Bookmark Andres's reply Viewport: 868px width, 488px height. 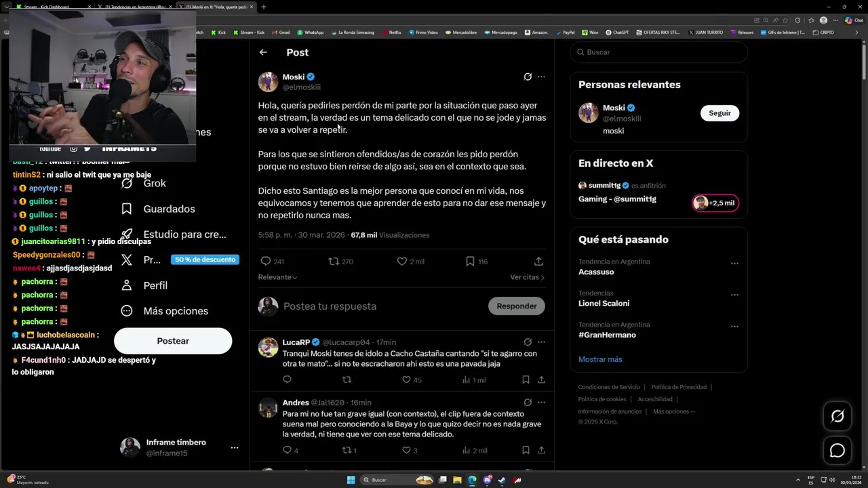click(526, 450)
